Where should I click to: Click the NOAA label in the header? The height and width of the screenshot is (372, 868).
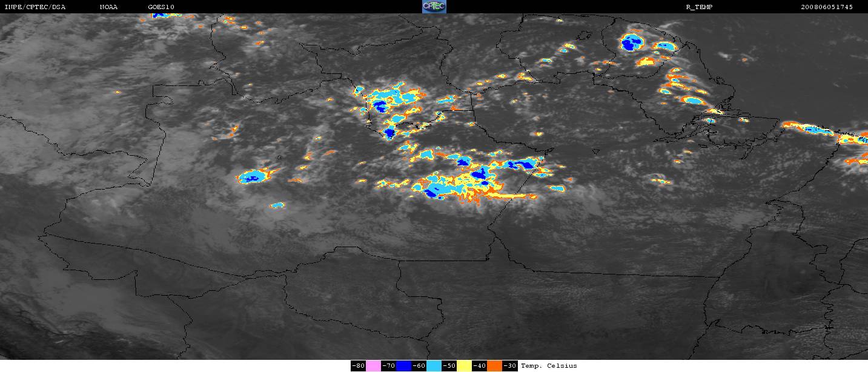[x=109, y=7]
